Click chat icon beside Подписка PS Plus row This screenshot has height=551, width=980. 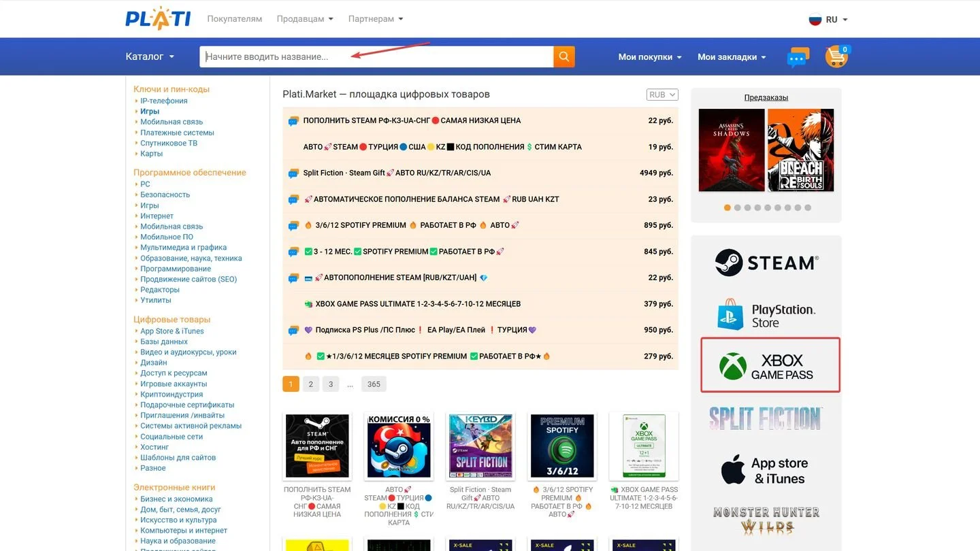[293, 331]
